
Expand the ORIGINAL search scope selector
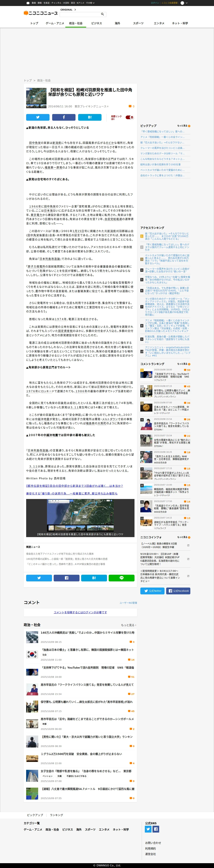click(x=68, y=10)
